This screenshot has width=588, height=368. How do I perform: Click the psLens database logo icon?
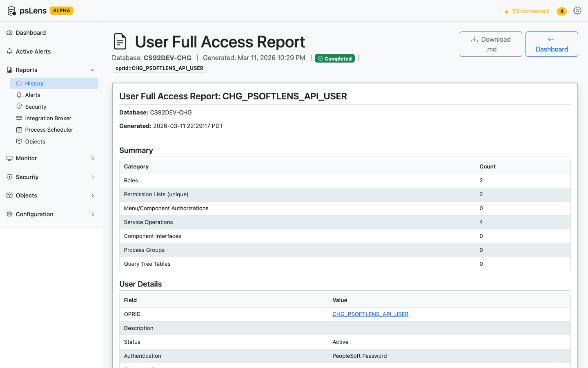12,11
